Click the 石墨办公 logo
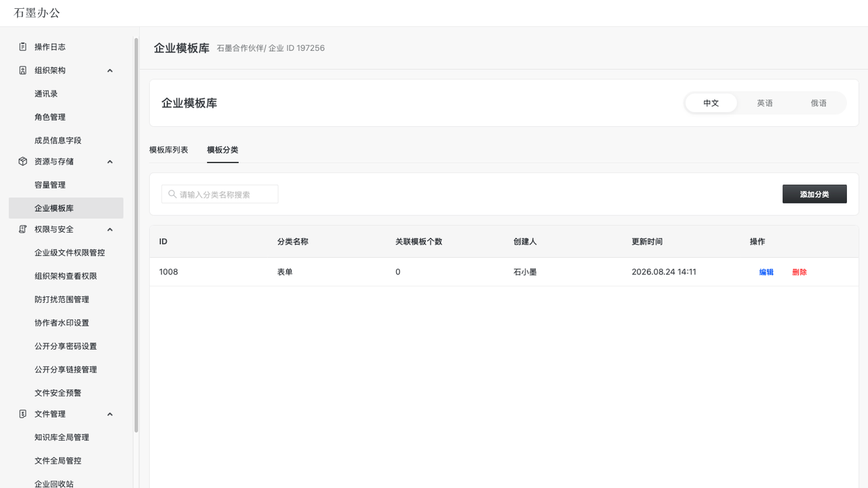 37,13
